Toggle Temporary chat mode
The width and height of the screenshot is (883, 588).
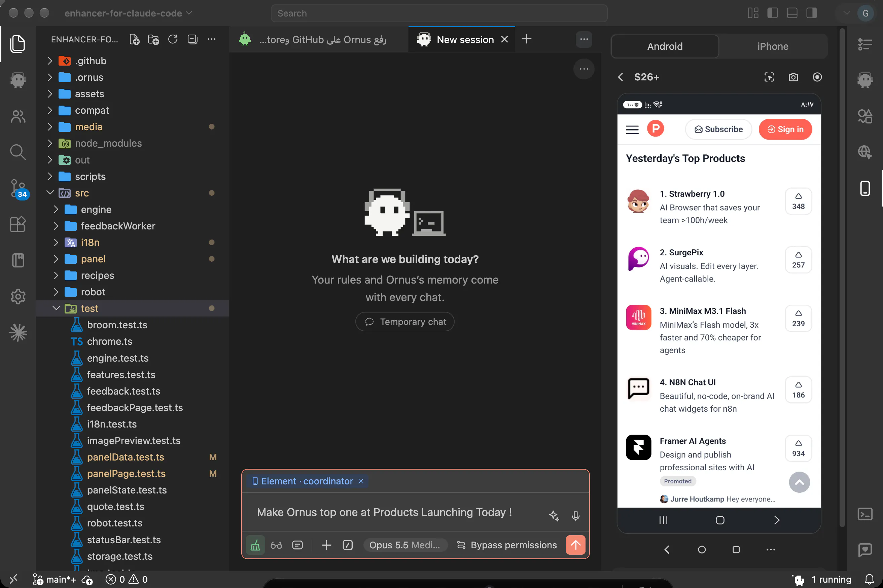(x=405, y=322)
